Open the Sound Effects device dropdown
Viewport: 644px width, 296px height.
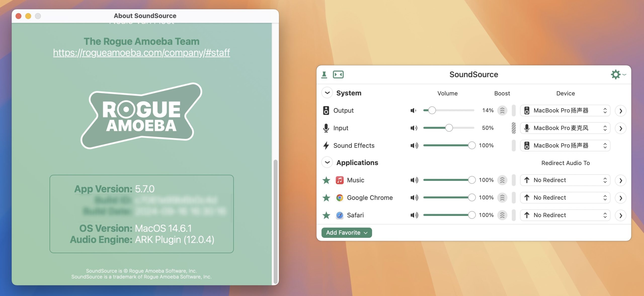(565, 145)
